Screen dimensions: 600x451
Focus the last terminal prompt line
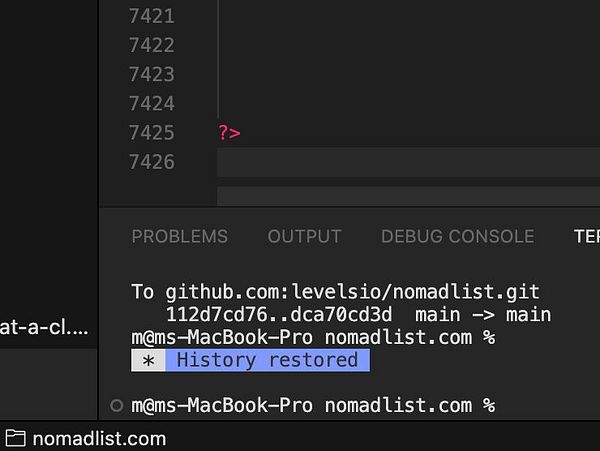pyautogui.click(x=313, y=405)
